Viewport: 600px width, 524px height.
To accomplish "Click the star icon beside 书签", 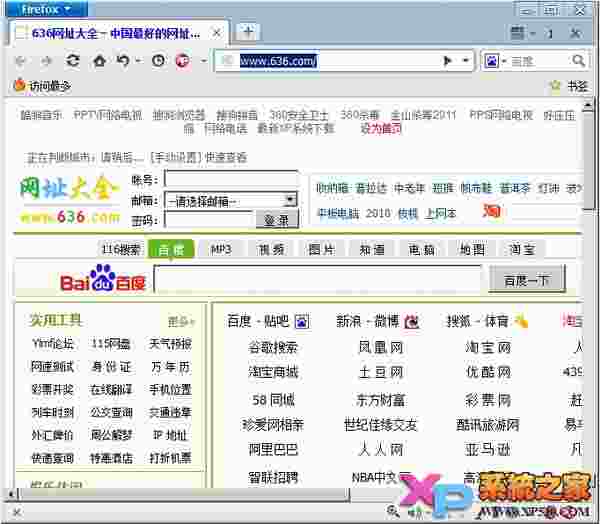I will click(x=555, y=86).
